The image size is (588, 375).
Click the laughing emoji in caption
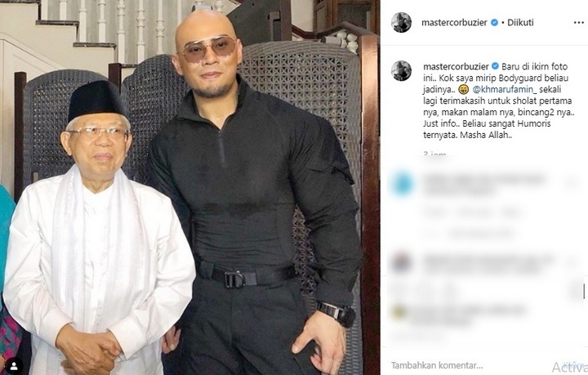coord(464,90)
